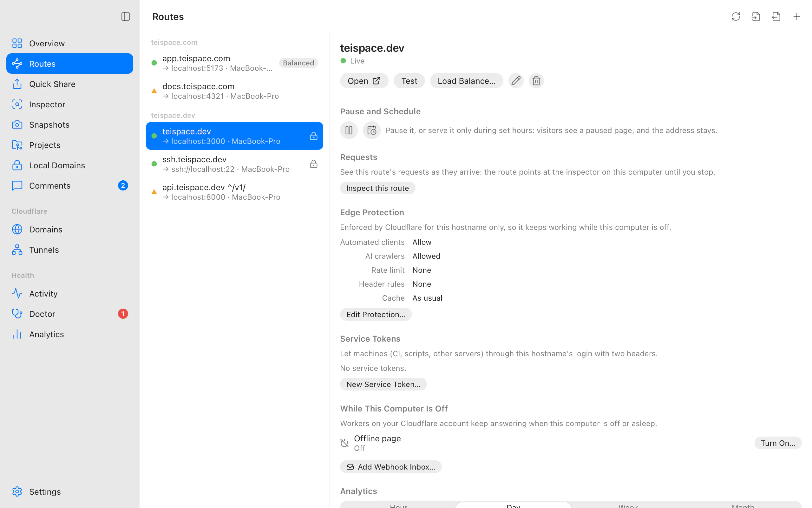Go to Local Domains section
The height and width of the screenshot is (508, 812).
[70, 165]
